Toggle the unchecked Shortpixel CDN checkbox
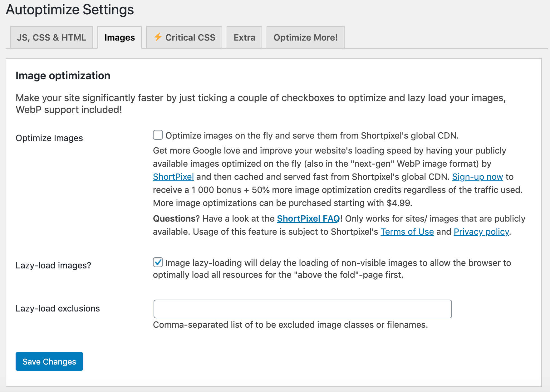 tap(158, 135)
